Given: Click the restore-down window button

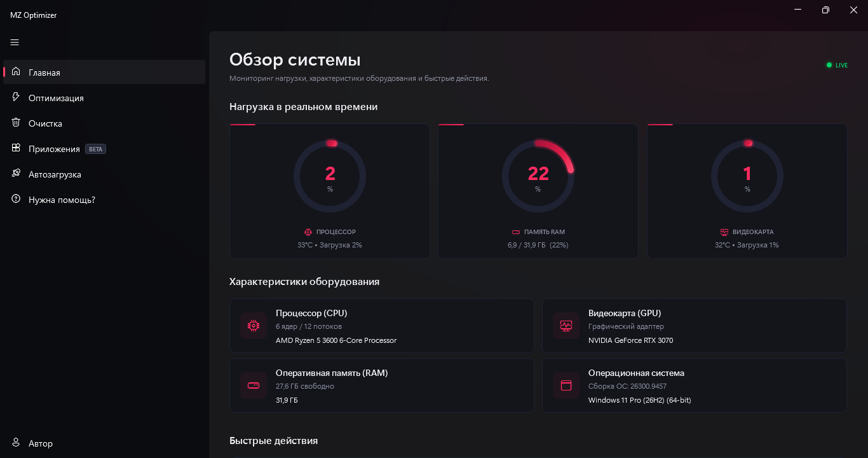Looking at the screenshot, I should click(825, 10).
